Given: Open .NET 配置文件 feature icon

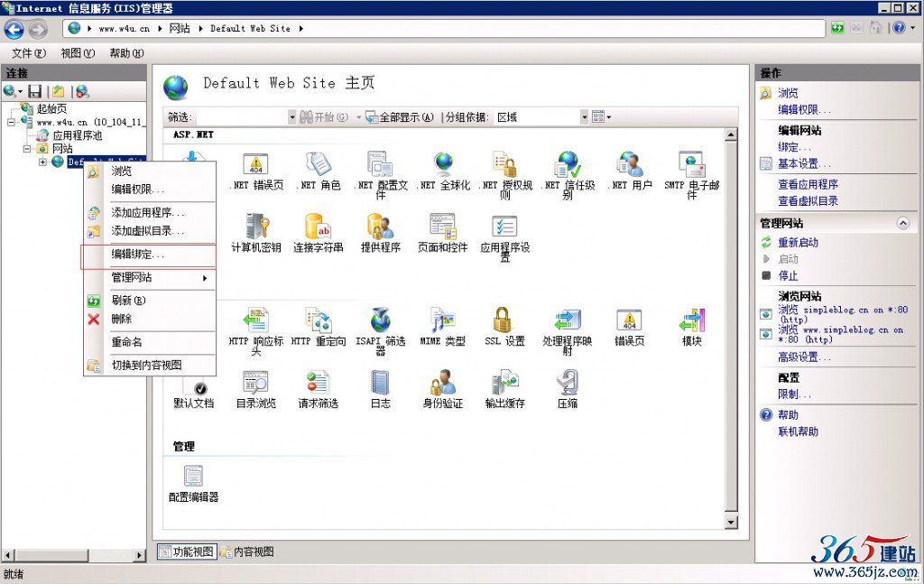Looking at the screenshot, I should click(380, 164).
